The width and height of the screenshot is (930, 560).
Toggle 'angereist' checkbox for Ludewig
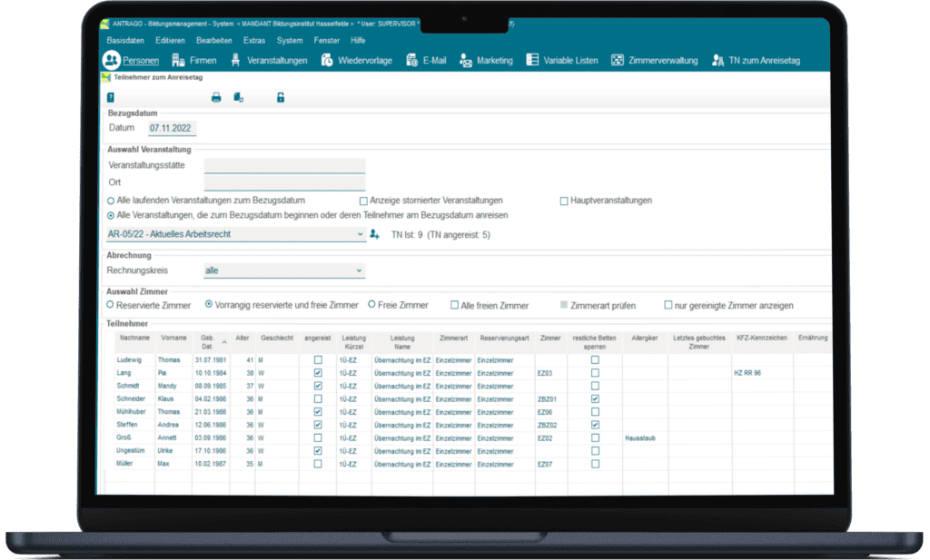click(318, 359)
